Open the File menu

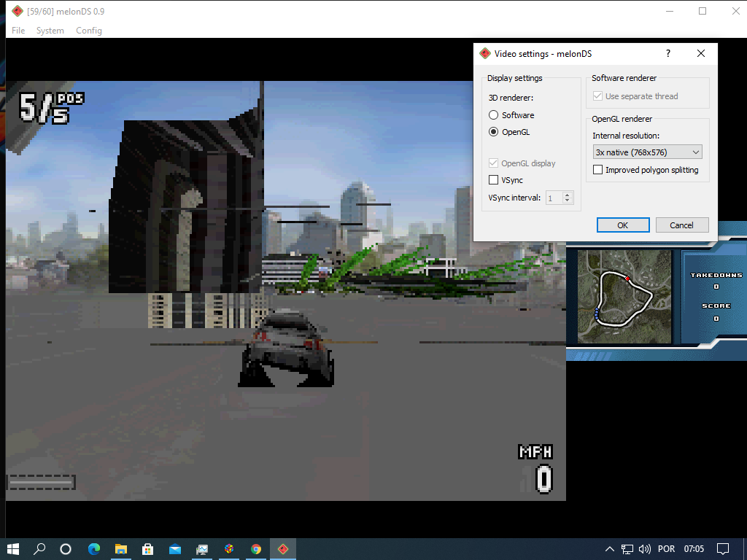pos(18,31)
